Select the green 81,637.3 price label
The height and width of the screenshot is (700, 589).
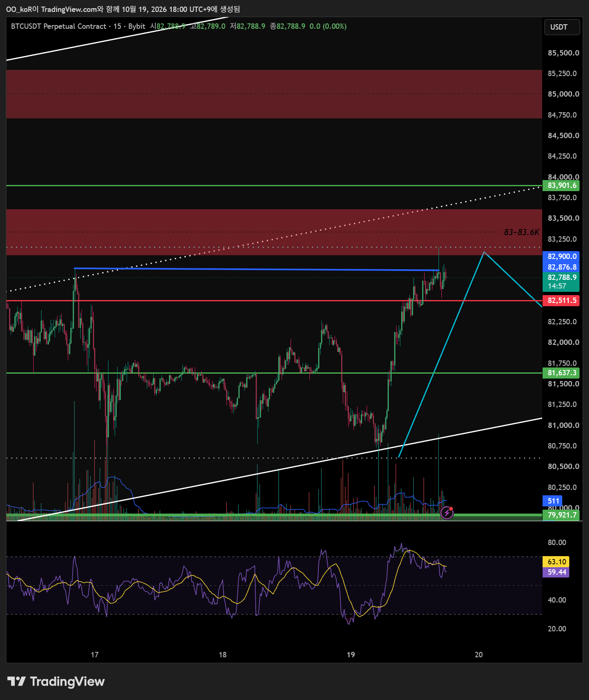point(561,373)
